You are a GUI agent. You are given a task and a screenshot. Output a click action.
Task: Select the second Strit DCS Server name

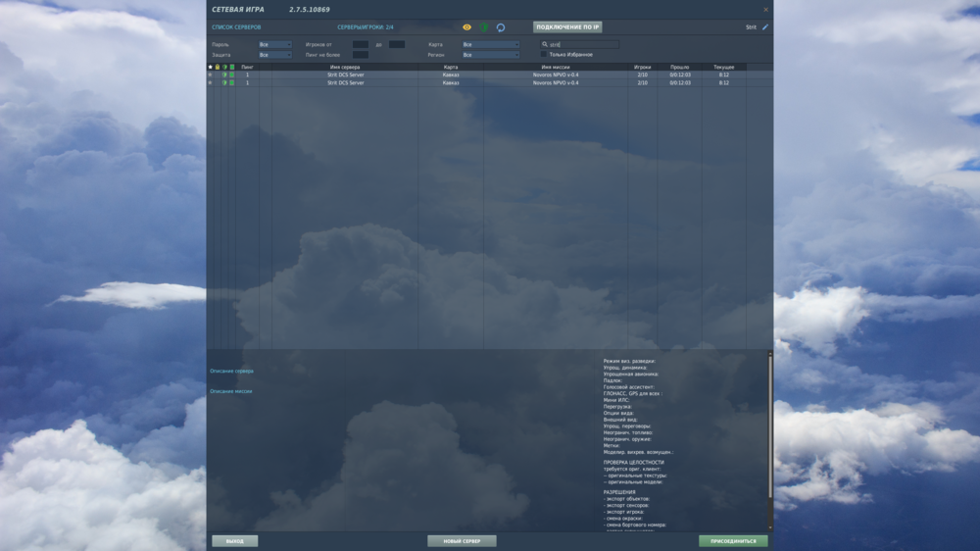(346, 82)
